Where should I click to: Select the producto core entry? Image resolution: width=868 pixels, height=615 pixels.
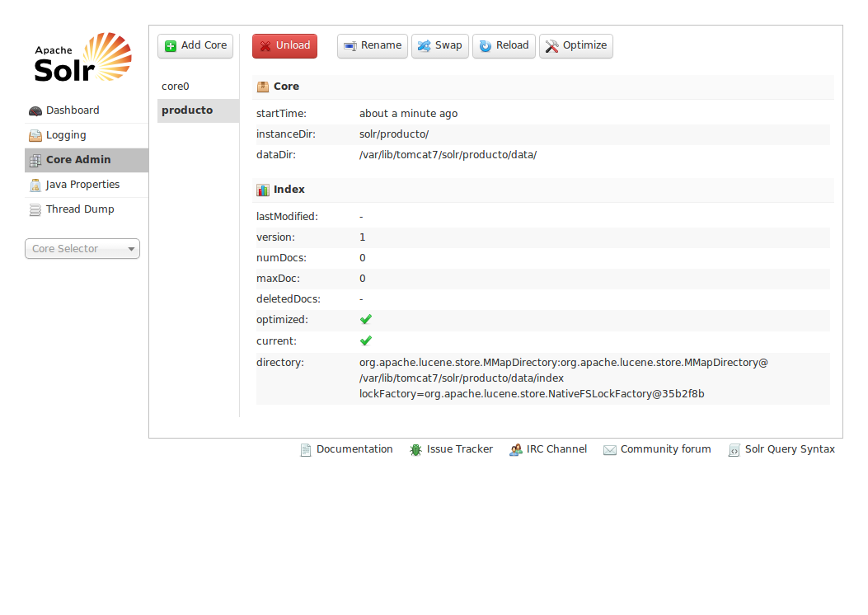click(198, 110)
